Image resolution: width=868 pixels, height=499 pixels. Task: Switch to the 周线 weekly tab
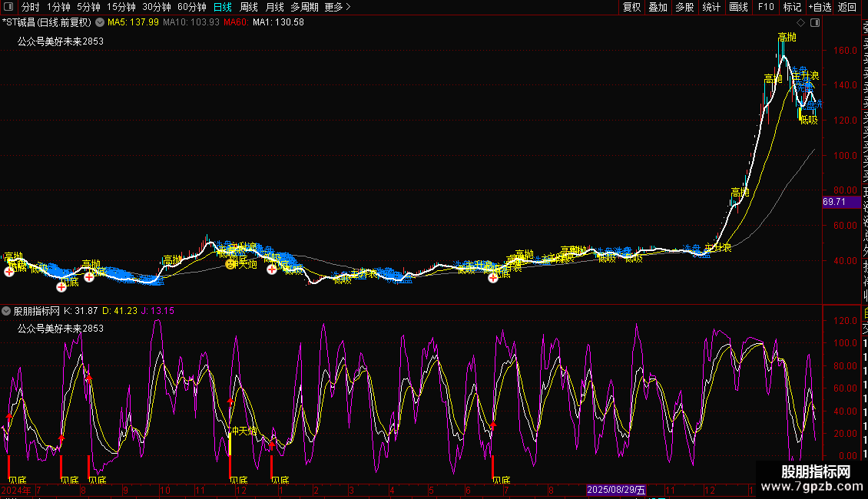coord(249,7)
